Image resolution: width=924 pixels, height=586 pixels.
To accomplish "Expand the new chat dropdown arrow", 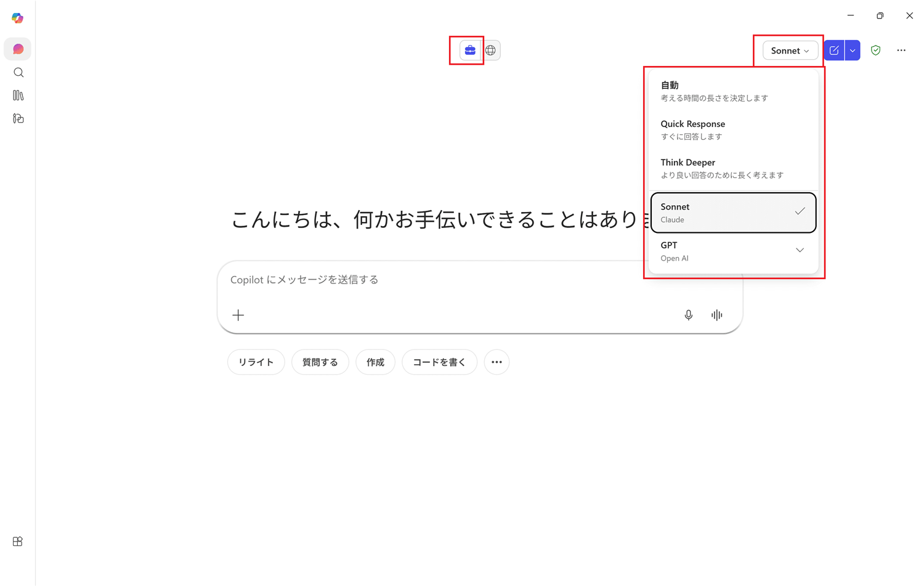I will [x=853, y=51].
